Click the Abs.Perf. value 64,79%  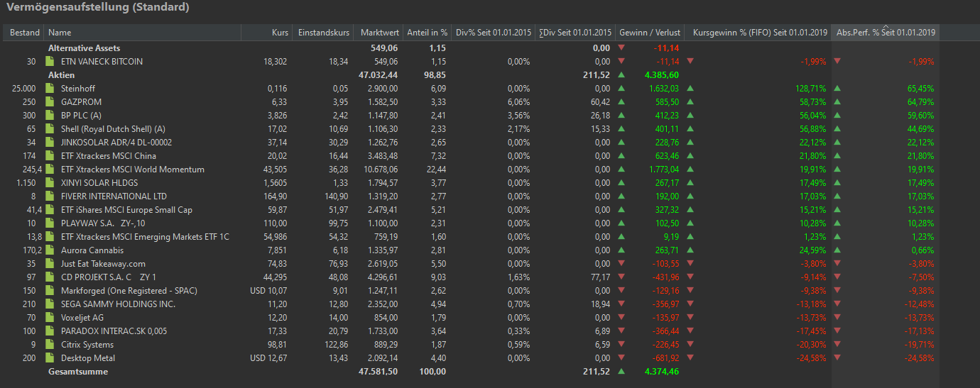click(x=920, y=102)
